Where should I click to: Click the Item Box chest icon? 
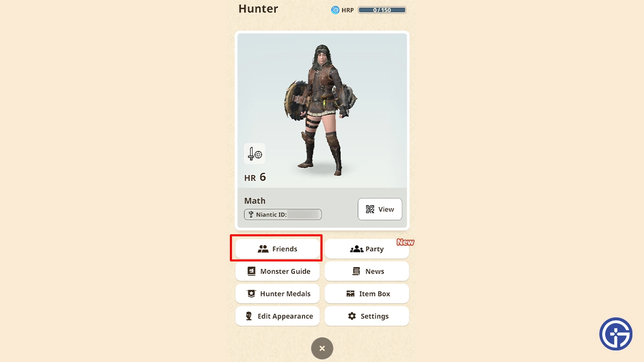click(351, 294)
